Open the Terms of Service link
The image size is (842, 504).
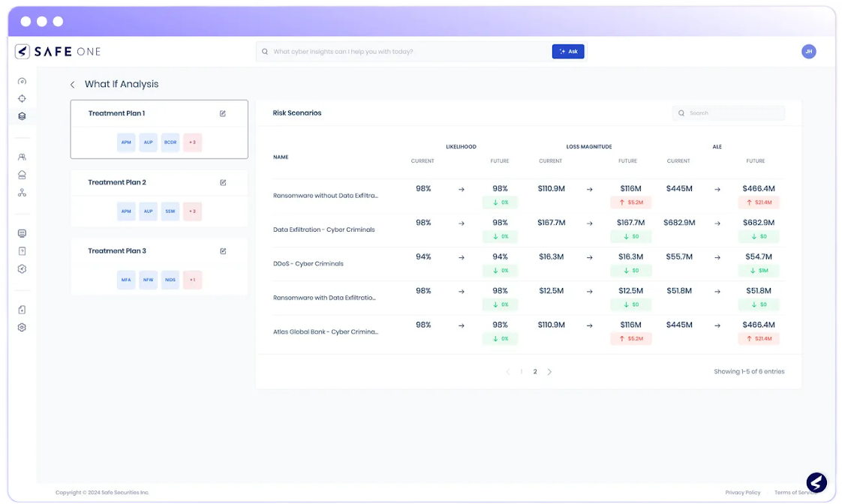pyautogui.click(x=795, y=492)
